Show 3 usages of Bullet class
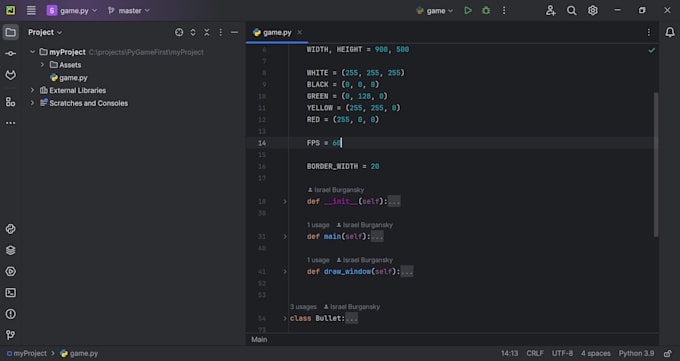680x361 pixels. tap(303, 307)
